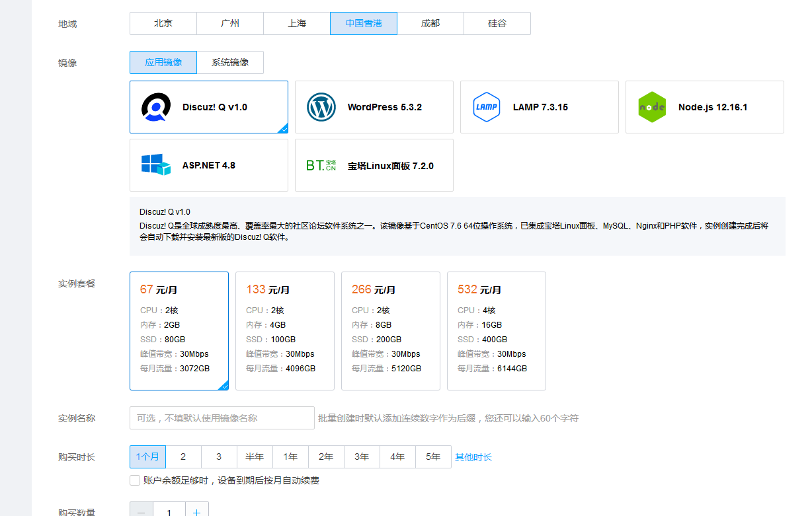The image size is (812, 516).
Task: Select the 266 元/月 instance plan
Action: pos(391,331)
